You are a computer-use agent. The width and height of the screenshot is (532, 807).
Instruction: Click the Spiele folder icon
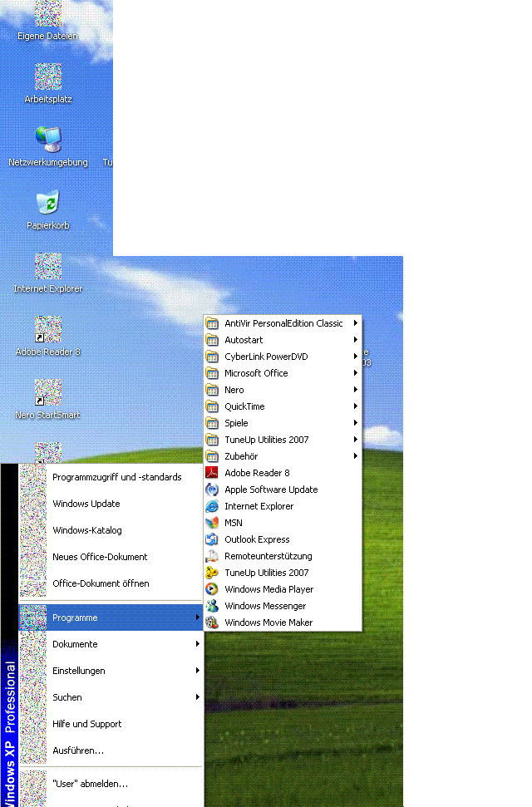(x=212, y=423)
